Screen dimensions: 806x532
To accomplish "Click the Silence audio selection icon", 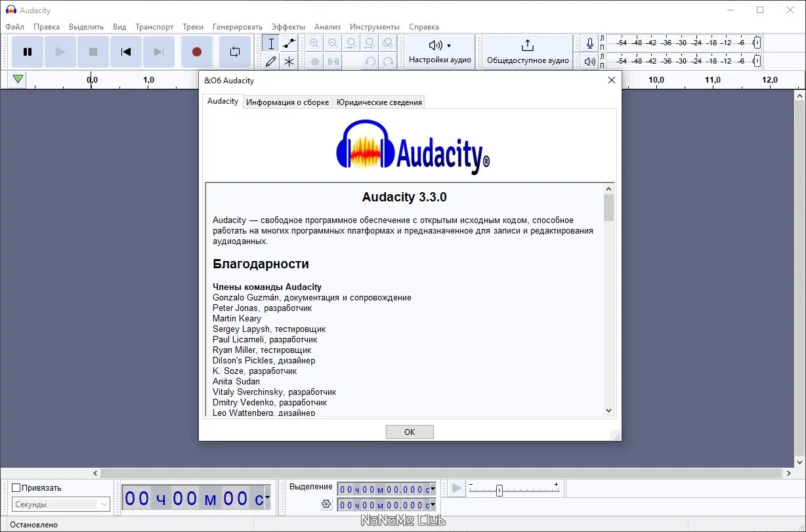I will click(x=333, y=62).
